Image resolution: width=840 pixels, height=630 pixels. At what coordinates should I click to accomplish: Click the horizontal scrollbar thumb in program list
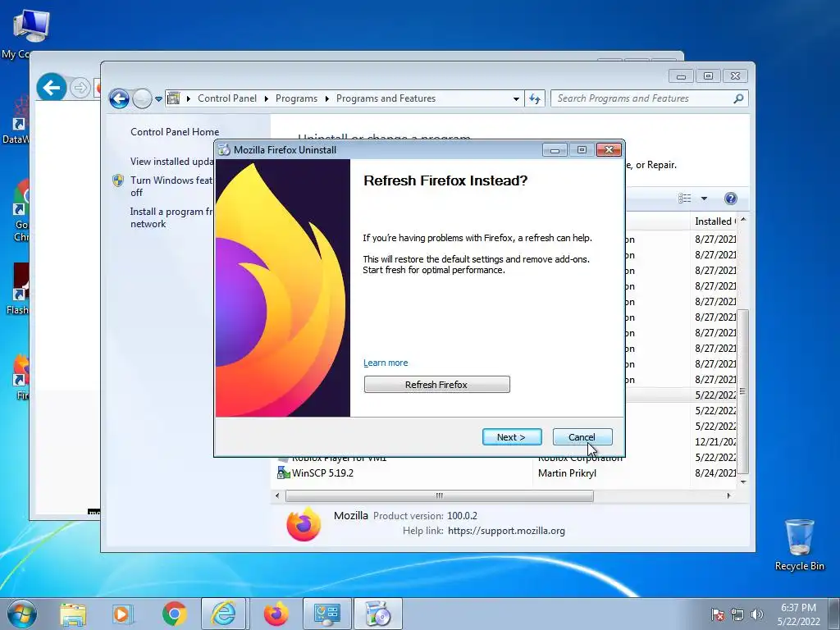pos(440,496)
